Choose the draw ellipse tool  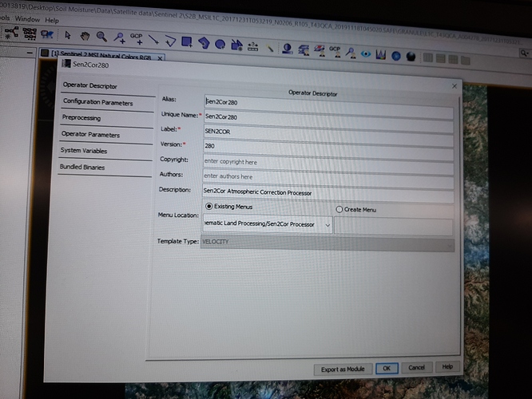(220, 44)
